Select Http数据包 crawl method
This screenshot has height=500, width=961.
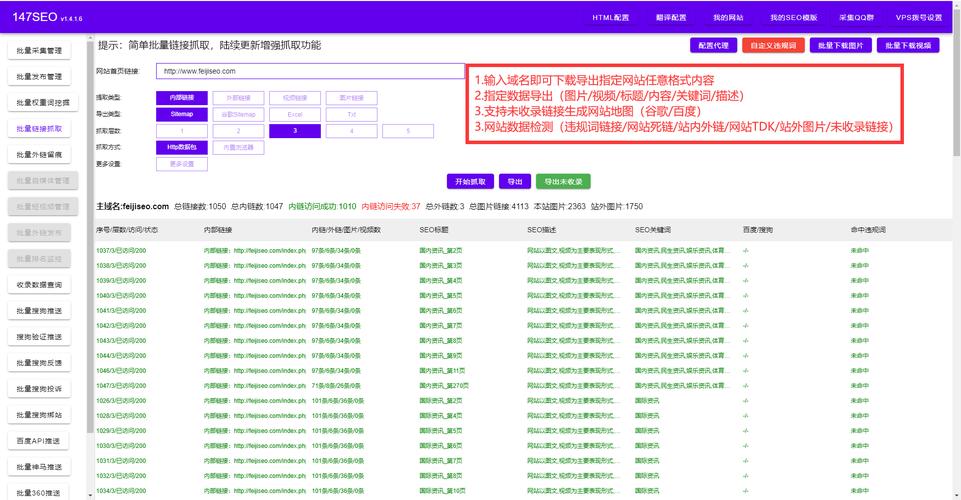point(181,148)
